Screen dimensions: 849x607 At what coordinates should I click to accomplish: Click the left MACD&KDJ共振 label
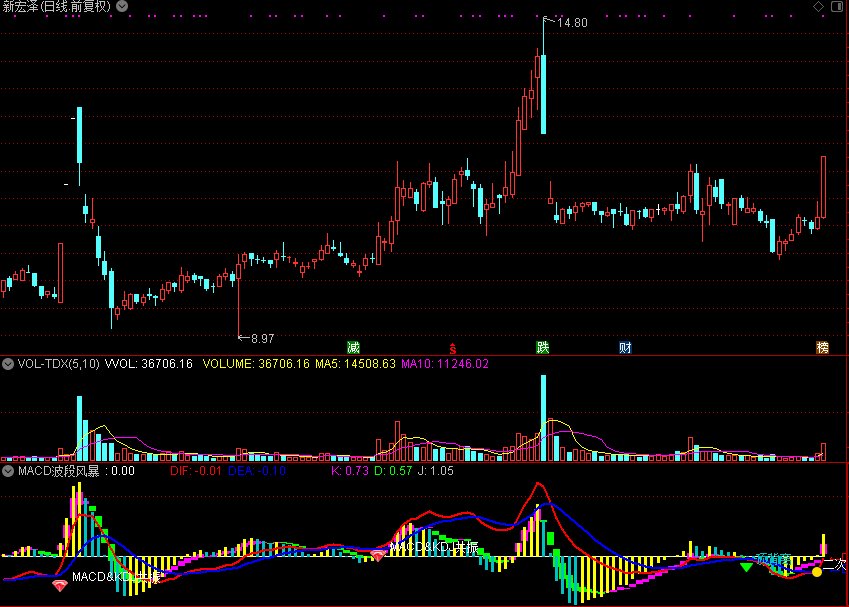[116, 577]
